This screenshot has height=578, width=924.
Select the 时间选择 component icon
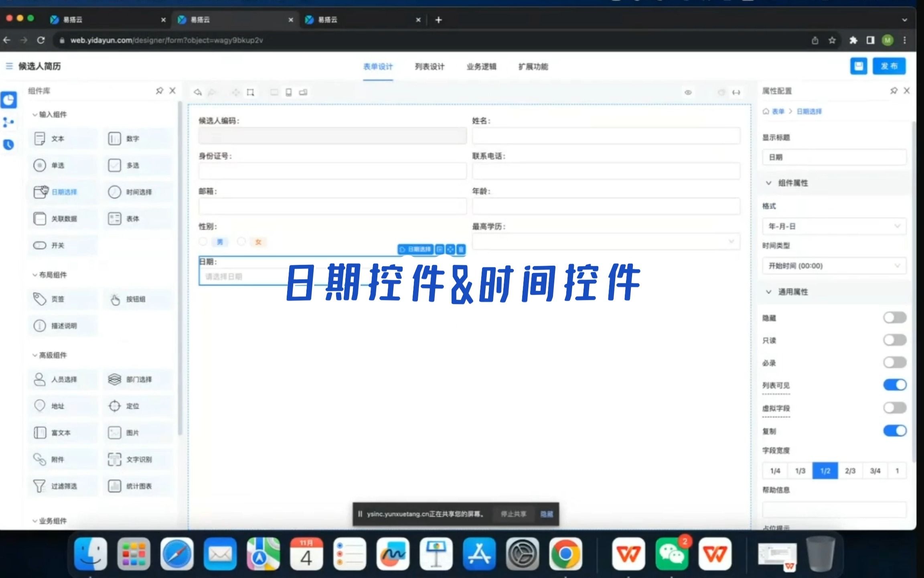[x=114, y=192]
